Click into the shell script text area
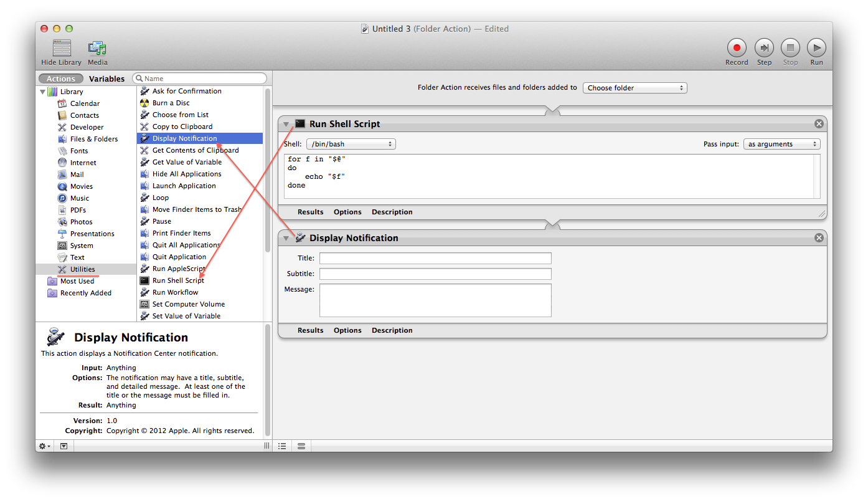Screen dimensions: 868x501 (552, 176)
